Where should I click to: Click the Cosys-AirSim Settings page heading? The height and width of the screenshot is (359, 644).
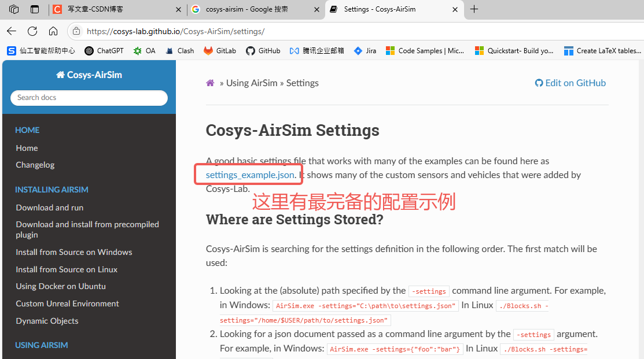pos(292,131)
